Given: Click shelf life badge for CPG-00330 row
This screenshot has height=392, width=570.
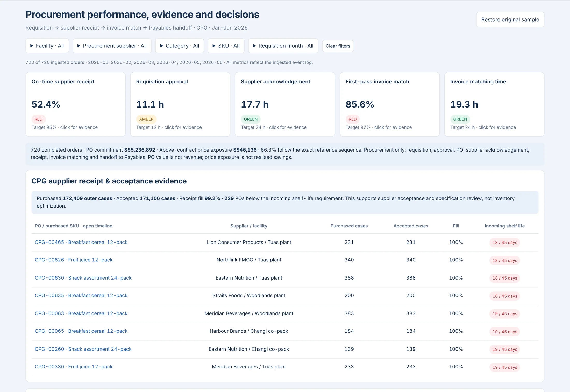Looking at the screenshot, I should click(504, 367).
